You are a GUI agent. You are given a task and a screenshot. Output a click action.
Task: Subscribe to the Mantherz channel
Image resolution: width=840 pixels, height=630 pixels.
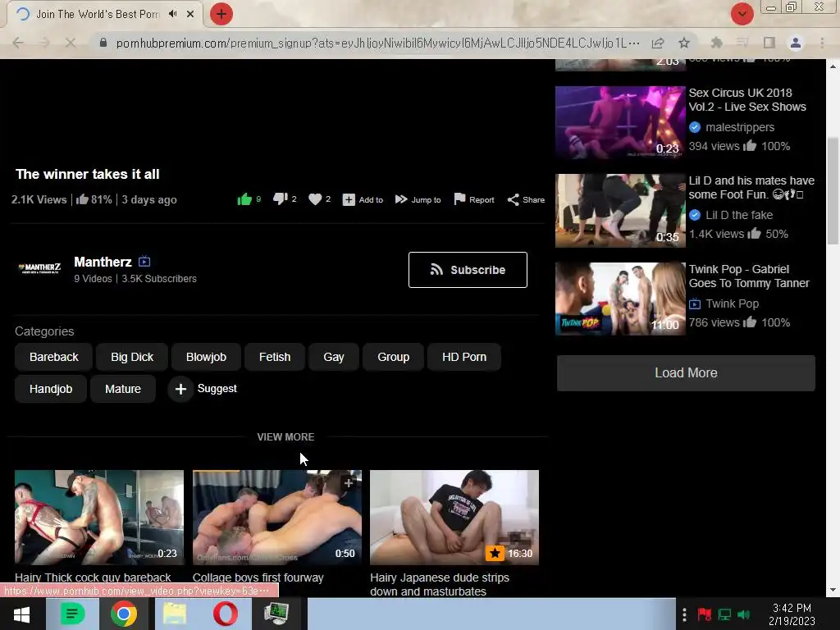coord(468,270)
